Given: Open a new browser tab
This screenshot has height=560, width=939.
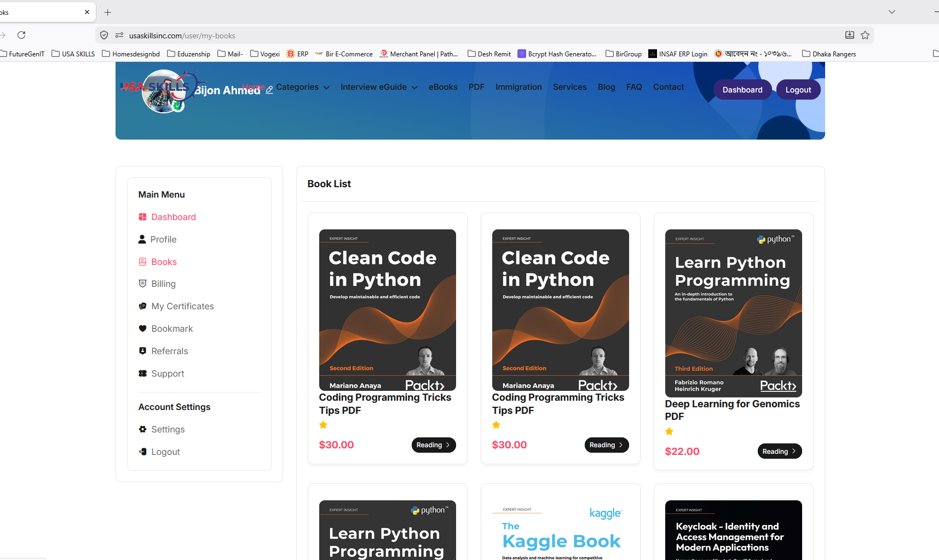Looking at the screenshot, I should (x=108, y=12).
